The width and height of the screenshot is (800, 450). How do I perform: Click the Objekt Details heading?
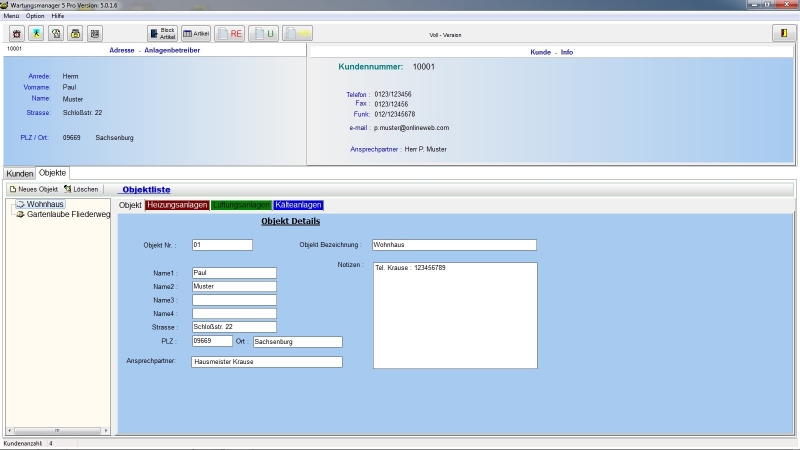point(291,221)
